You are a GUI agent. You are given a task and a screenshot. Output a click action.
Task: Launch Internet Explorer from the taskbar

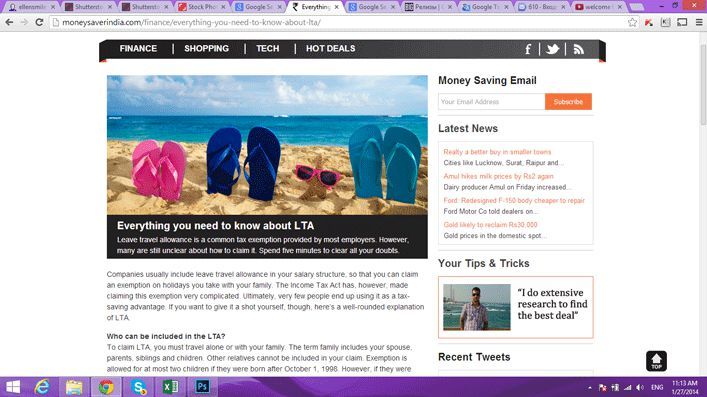42,387
